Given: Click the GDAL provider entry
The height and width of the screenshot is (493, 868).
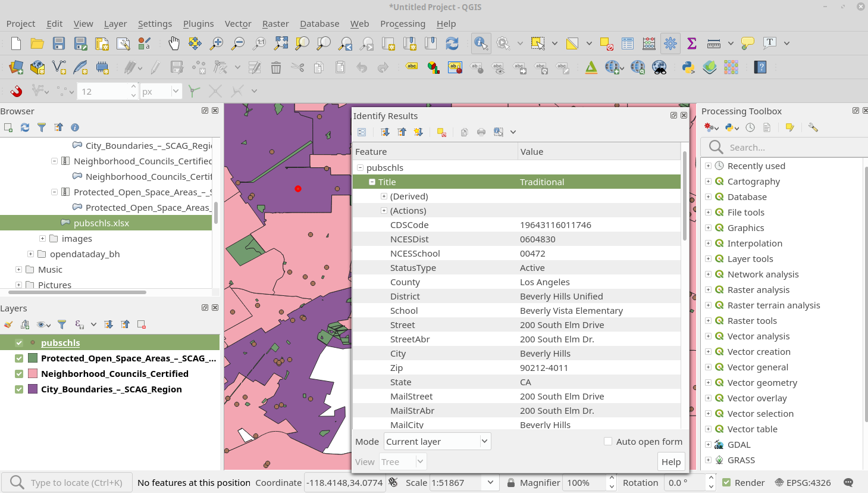Looking at the screenshot, I should [x=739, y=444].
